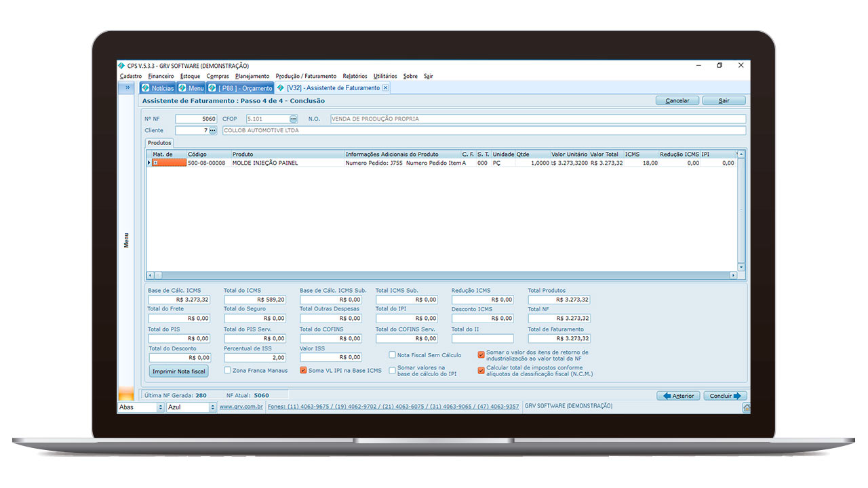
Task: Check Nota Fiscal Sem Cálculo
Action: coord(392,354)
